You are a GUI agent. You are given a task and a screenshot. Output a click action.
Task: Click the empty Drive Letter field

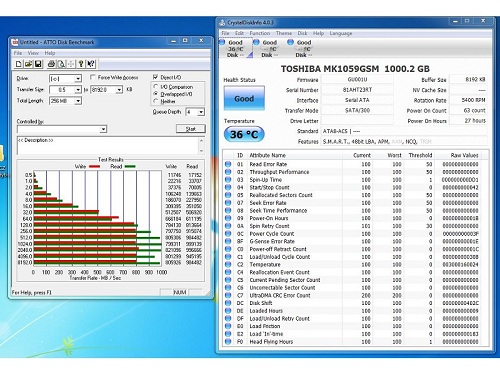coord(357,121)
